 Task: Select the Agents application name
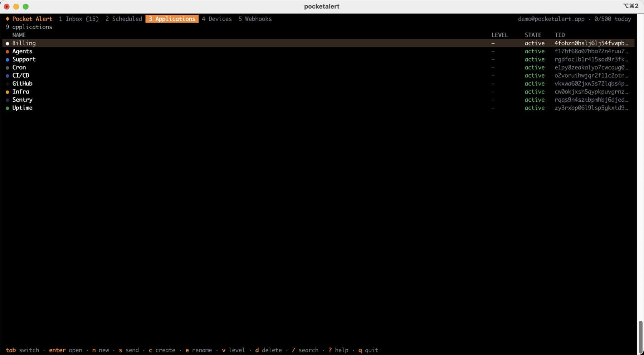[22, 52]
